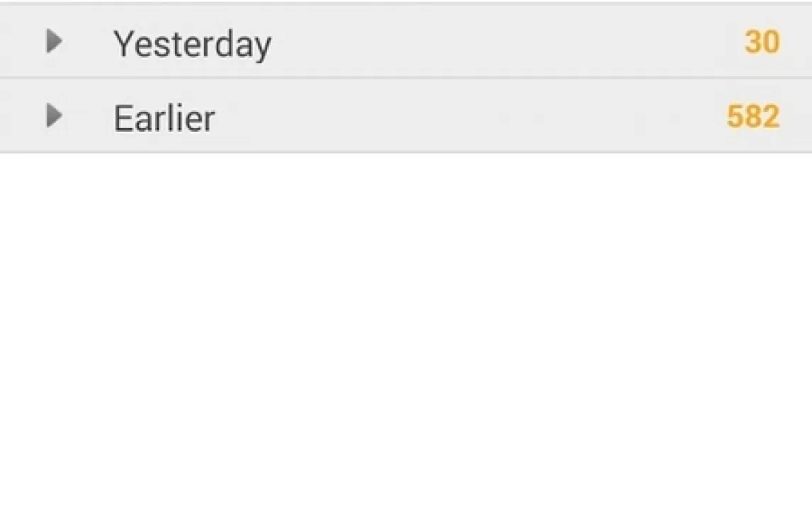The image size is (812, 507).
Task: Tap Earlier's unread count of 582
Action: click(752, 116)
